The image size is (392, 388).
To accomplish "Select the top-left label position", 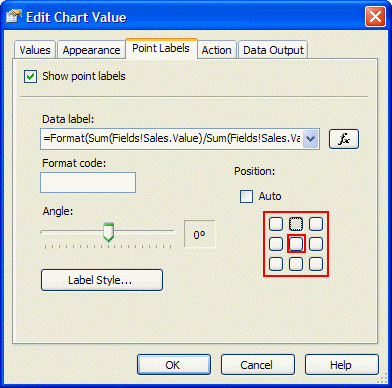I will coord(276,224).
